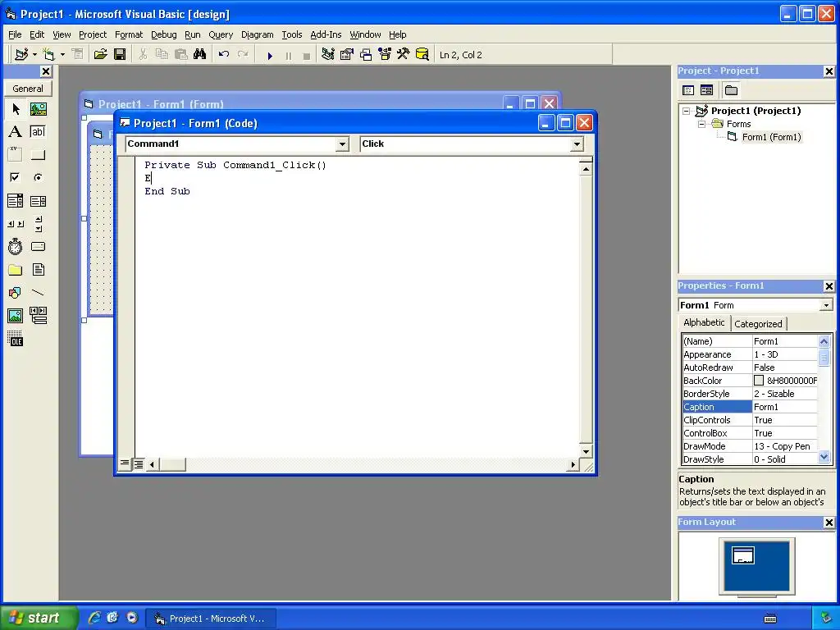Click the BackColor color swatch
Screen dimensions: 840x630
pyautogui.click(x=759, y=381)
